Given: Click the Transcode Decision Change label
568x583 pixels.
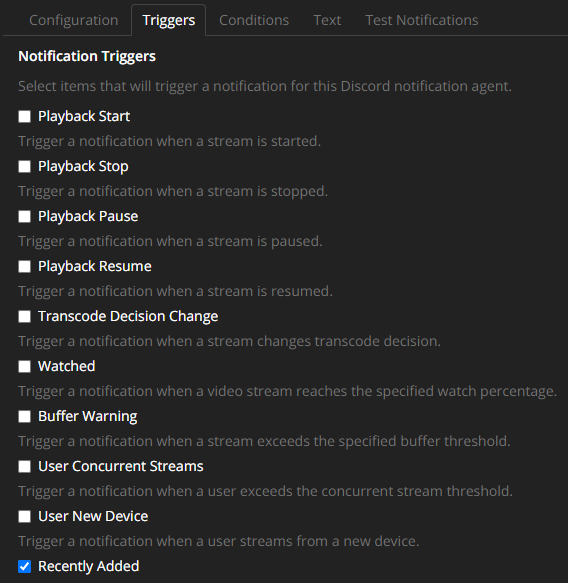Looking at the screenshot, I should pyautogui.click(x=128, y=316).
